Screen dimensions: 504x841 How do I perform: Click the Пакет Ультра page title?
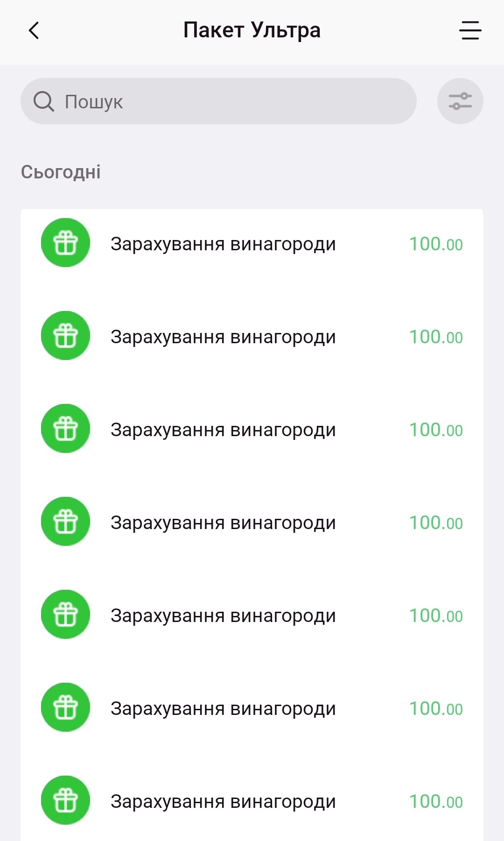pos(252,30)
